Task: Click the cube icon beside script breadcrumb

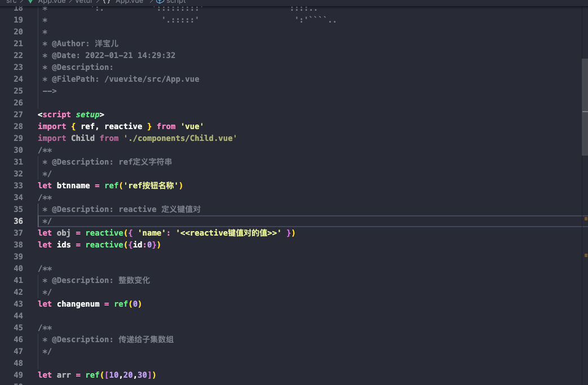Action: pos(160,2)
